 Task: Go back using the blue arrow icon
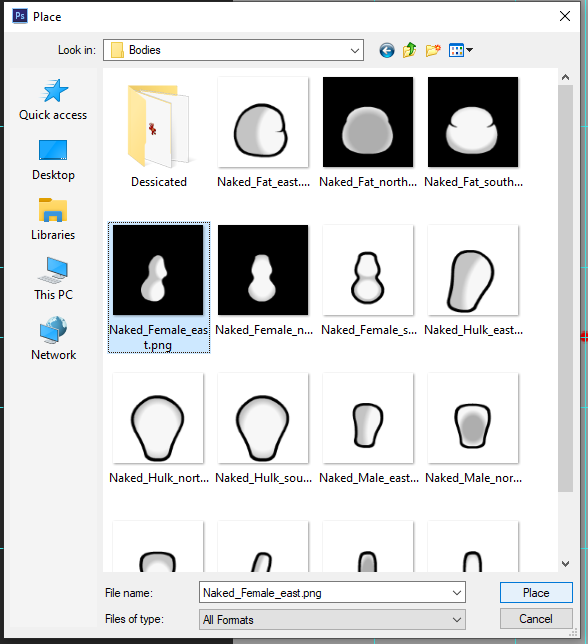[386, 51]
